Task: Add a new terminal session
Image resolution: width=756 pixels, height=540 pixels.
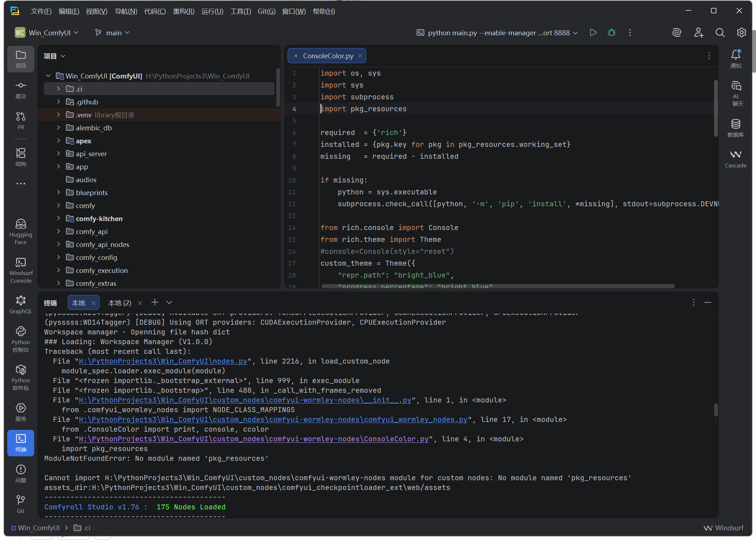Action: coord(155,302)
